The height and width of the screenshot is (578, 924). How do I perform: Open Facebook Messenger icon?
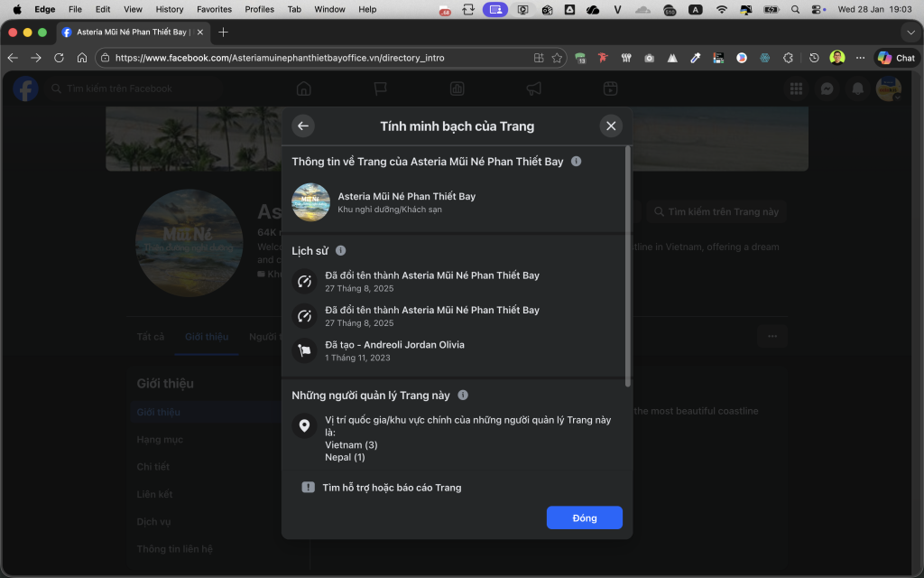827,89
